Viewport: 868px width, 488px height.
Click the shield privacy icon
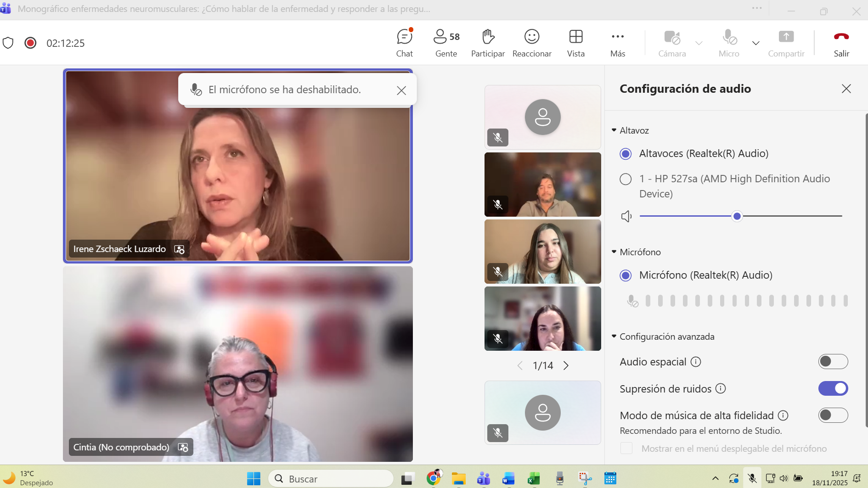point(8,43)
